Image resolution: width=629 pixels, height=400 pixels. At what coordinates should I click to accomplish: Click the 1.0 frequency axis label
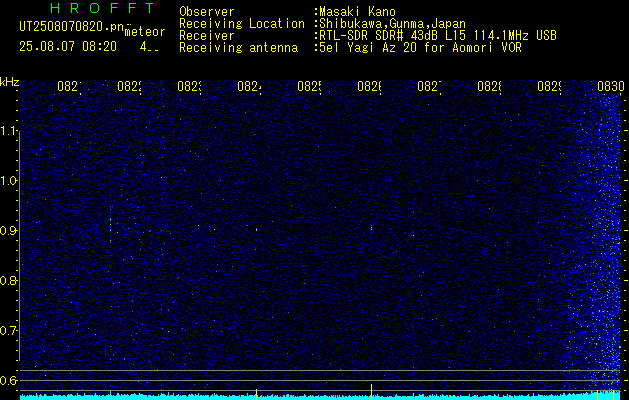pos(9,181)
